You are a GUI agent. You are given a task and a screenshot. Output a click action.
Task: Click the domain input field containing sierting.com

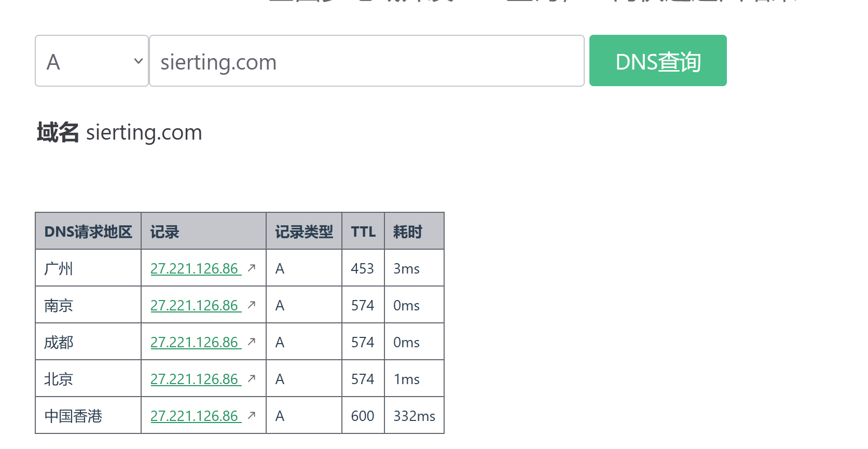coord(366,61)
